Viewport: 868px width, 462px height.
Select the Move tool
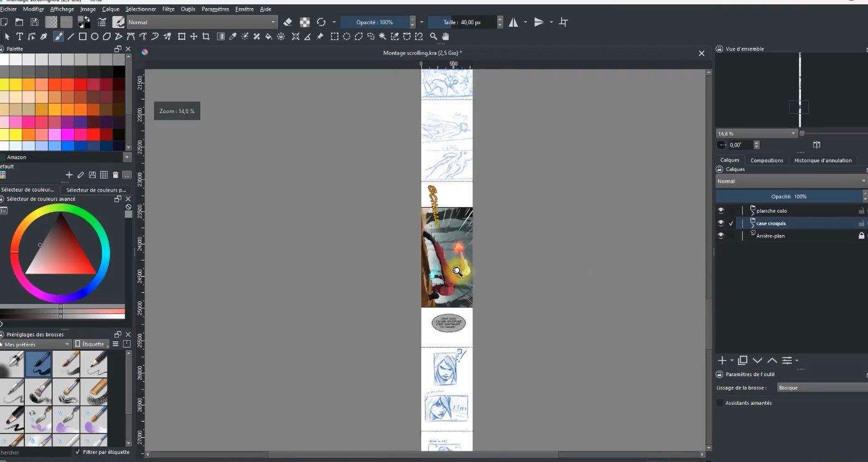(194, 37)
